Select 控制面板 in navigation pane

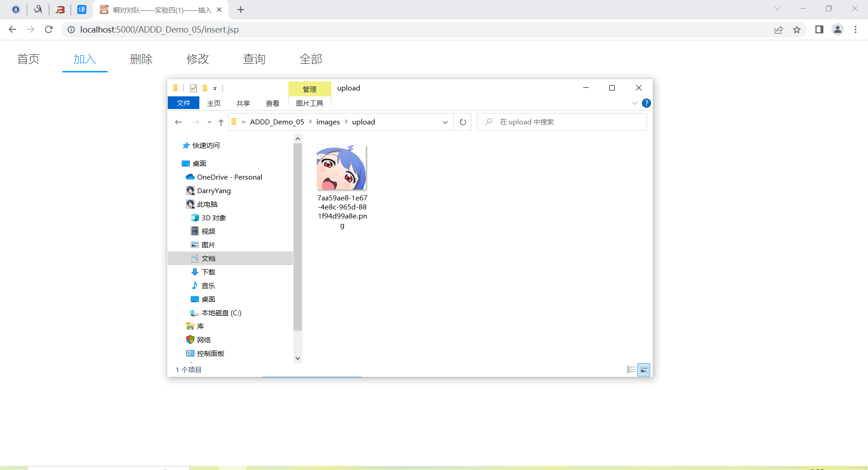click(x=211, y=353)
